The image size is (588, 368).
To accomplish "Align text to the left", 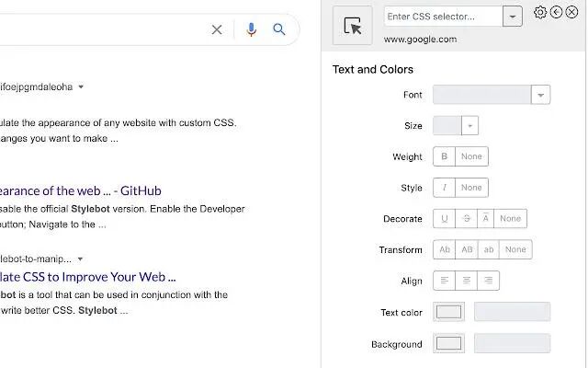I will click(445, 281).
